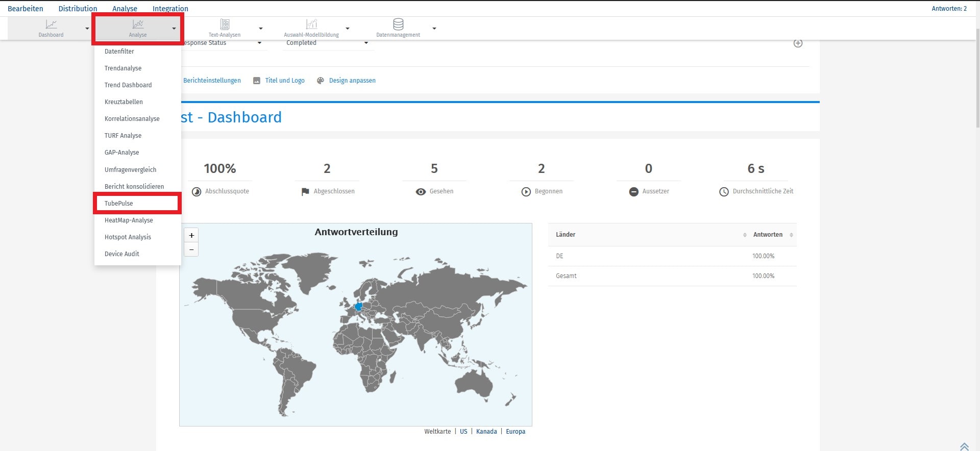Viewport: 980px width, 451px height.
Task: Zoom out on the map
Action: pyautogui.click(x=191, y=249)
